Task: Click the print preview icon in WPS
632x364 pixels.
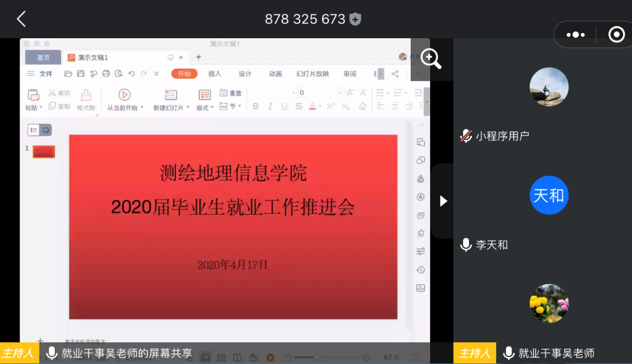Action: (118, 74)
